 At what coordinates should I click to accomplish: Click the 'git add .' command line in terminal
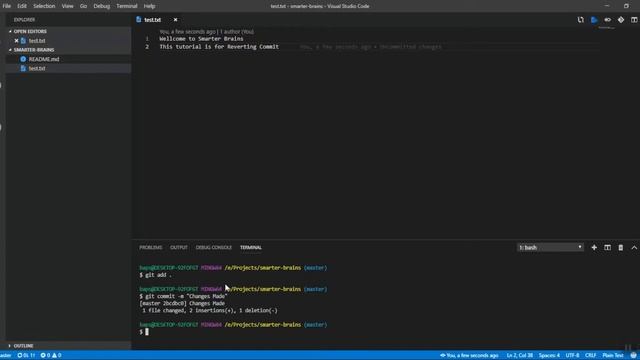click(x=156, y=275)
